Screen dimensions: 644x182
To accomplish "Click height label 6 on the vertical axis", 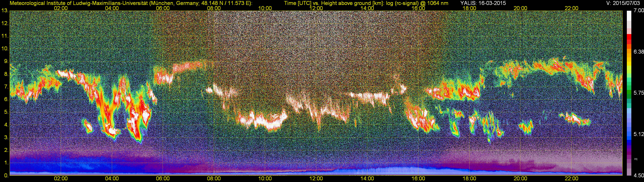I will (6, 100).
